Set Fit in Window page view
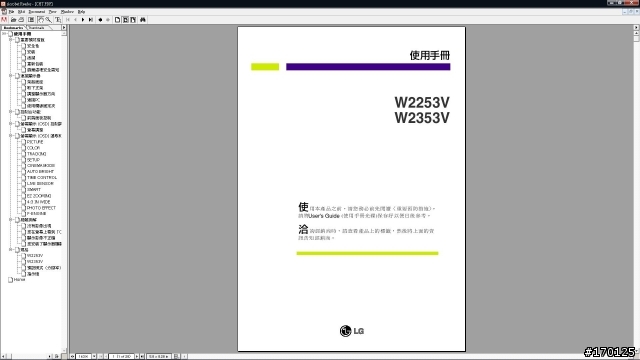 (x=125, y=20)
